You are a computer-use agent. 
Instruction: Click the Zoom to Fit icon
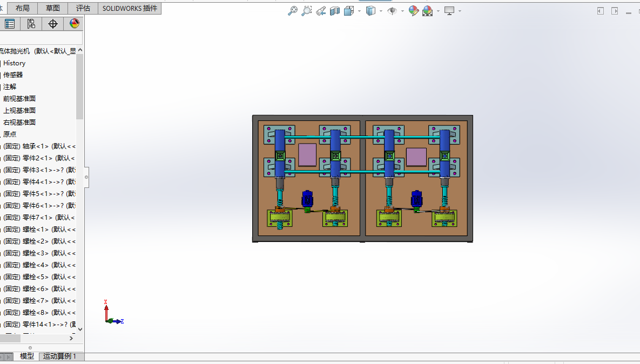(293, 11)
